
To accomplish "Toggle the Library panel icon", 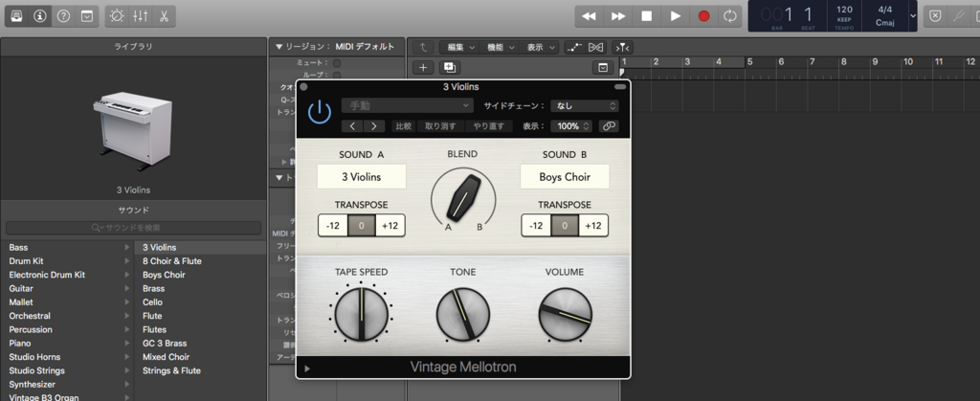I will (17, 16).
